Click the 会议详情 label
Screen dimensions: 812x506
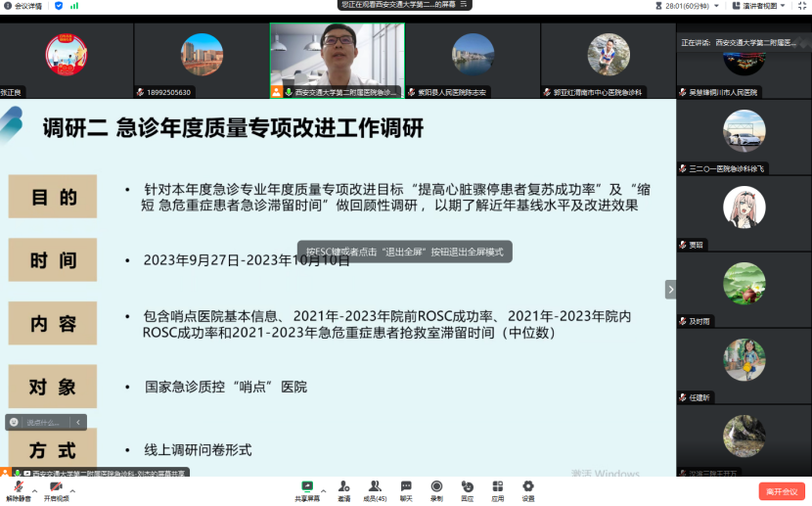point(28,6)
